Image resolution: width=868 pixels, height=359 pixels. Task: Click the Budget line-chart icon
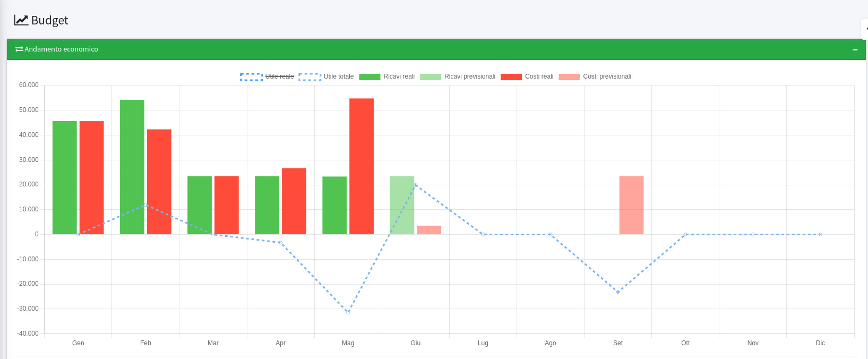coord(21,20)
